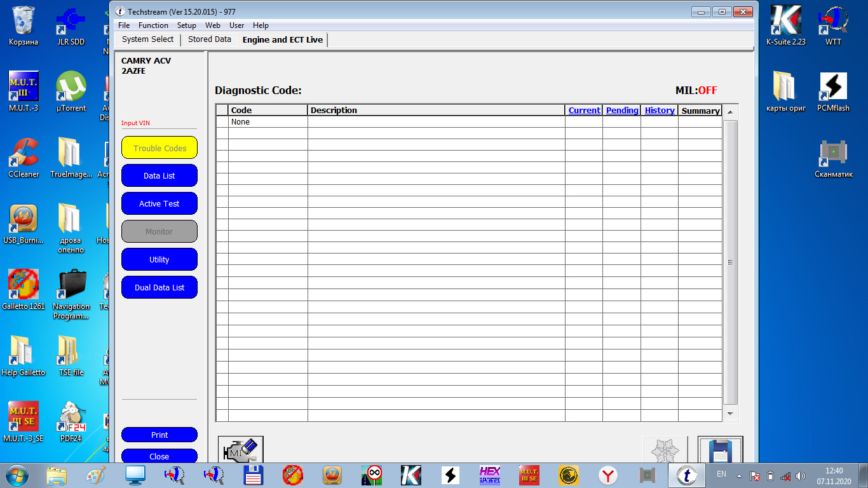Click the battery tray icon

[x=770, y=475]
